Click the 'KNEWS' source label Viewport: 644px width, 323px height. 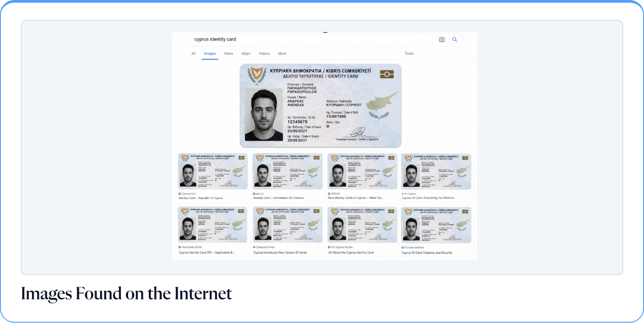(x=336, y=194)
